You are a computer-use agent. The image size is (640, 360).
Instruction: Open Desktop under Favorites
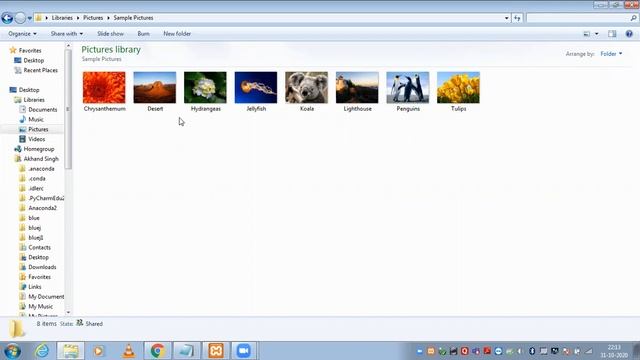33,60
